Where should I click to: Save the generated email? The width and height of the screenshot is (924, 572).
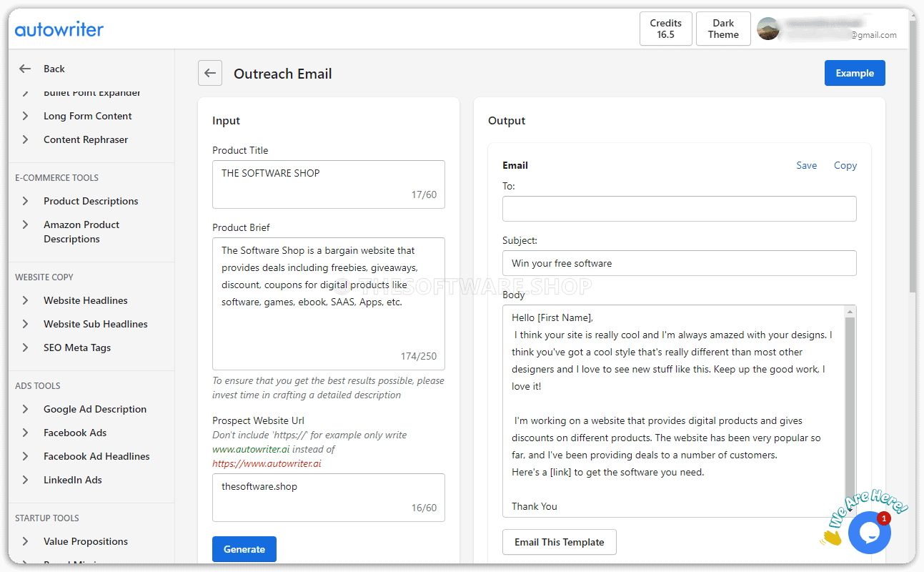tap(807, 165)
